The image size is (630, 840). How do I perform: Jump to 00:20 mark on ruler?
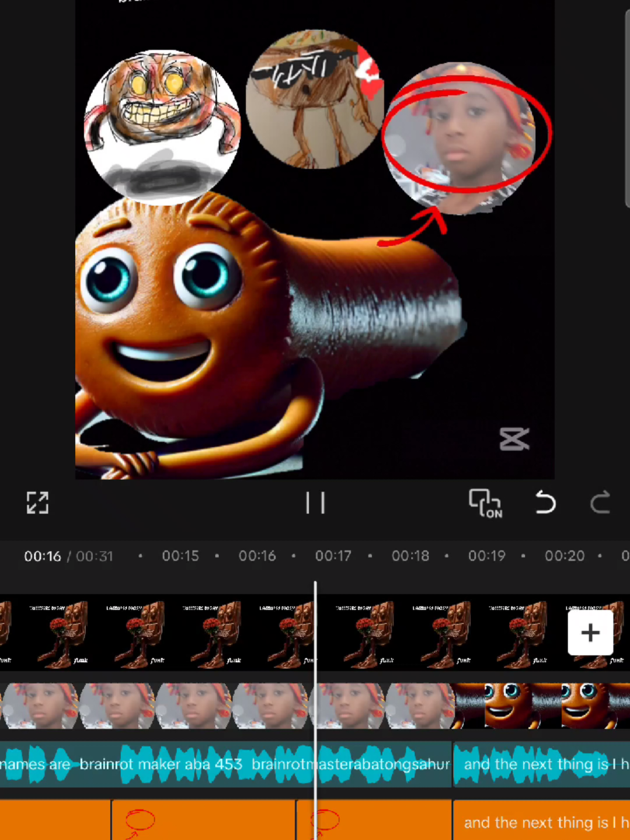coord(564,556)
